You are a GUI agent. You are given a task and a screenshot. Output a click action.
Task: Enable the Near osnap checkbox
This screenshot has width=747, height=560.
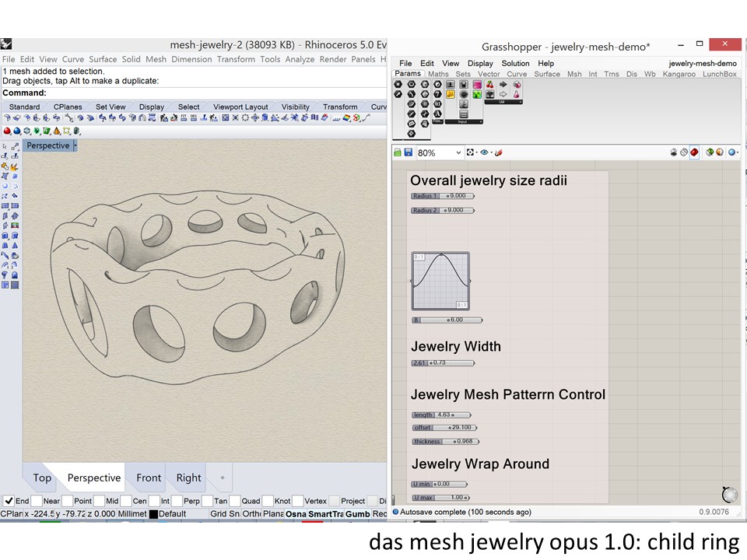point(37,501)
